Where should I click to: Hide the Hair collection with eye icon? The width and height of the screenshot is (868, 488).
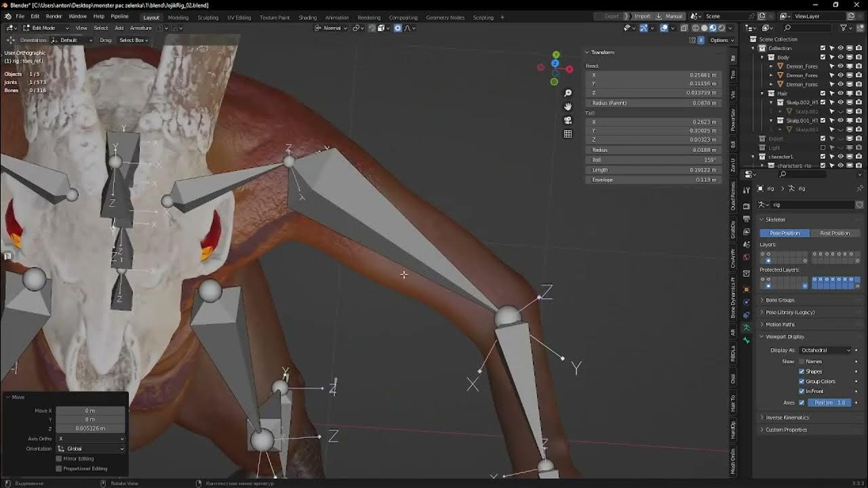840,93
